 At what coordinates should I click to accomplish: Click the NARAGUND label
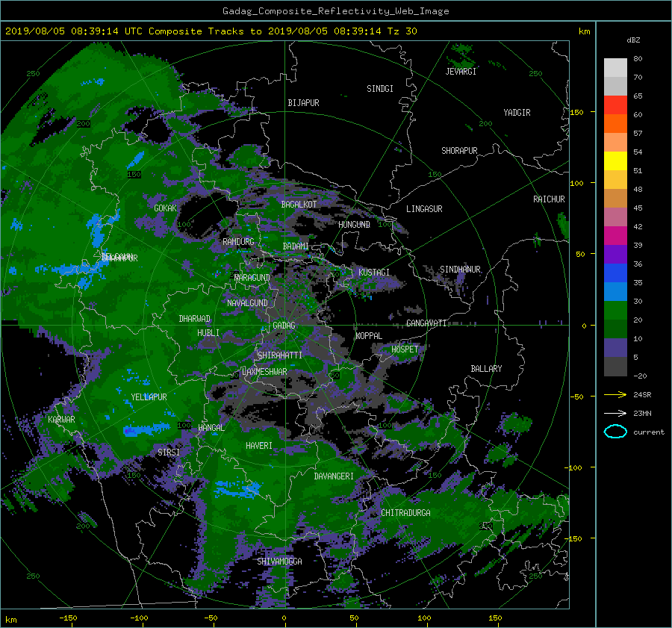point(252,278)
